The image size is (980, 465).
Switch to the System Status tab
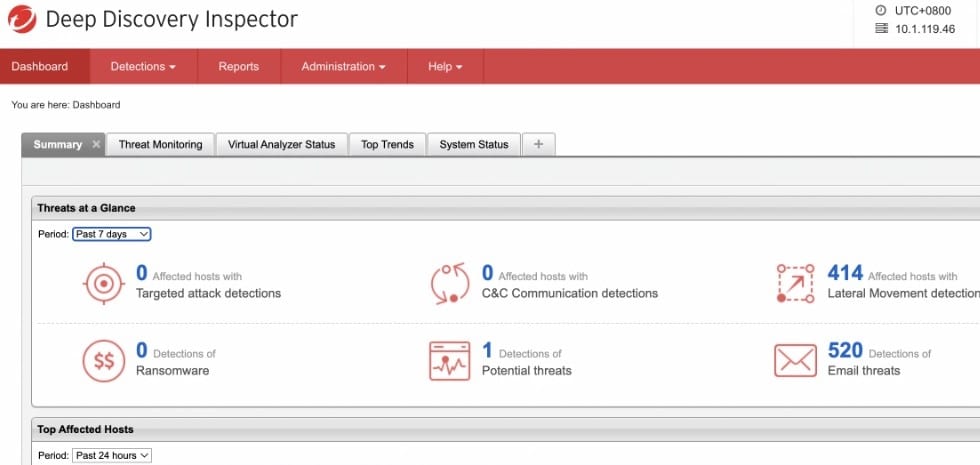474,144
